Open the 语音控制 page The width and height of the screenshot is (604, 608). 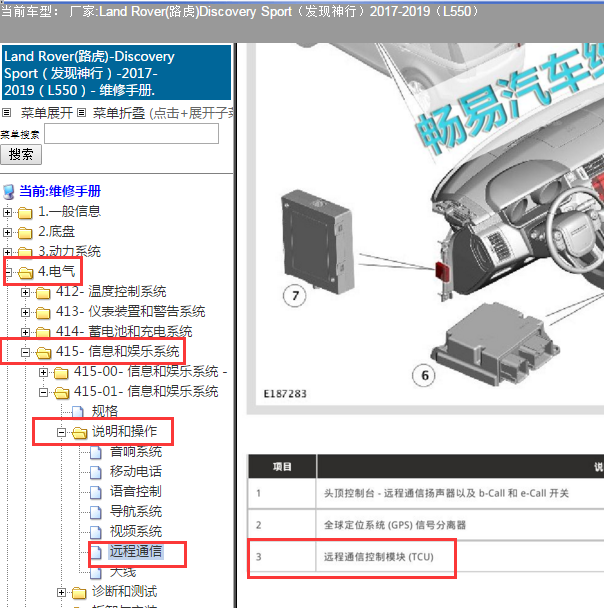pyautogui.click(x=136, y=492)
